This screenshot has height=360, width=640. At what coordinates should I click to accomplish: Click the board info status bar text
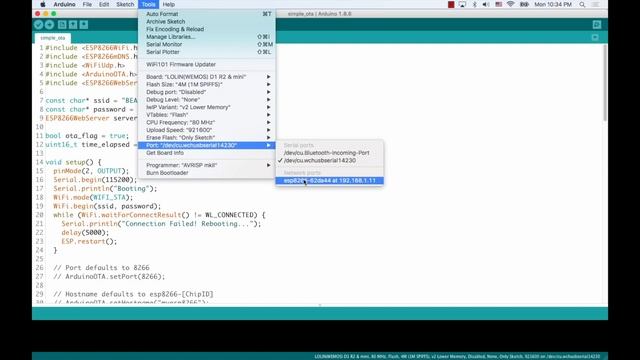(457, 356)
